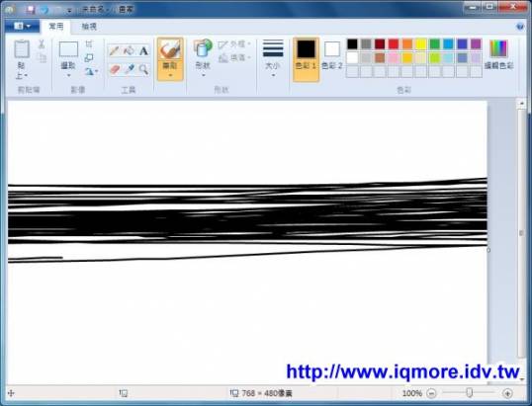Click the zoom in plus button
Screen dimensions: 532x406
pos(507,393)
